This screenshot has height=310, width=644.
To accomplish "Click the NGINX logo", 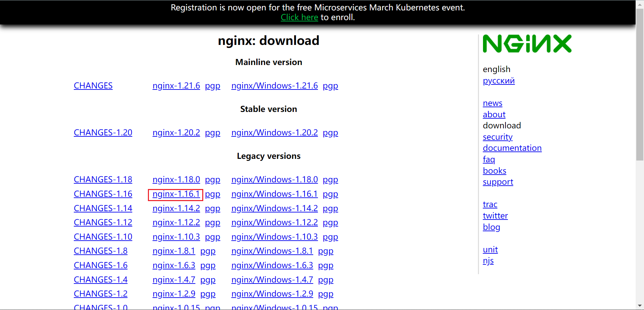I will [527, 44].
